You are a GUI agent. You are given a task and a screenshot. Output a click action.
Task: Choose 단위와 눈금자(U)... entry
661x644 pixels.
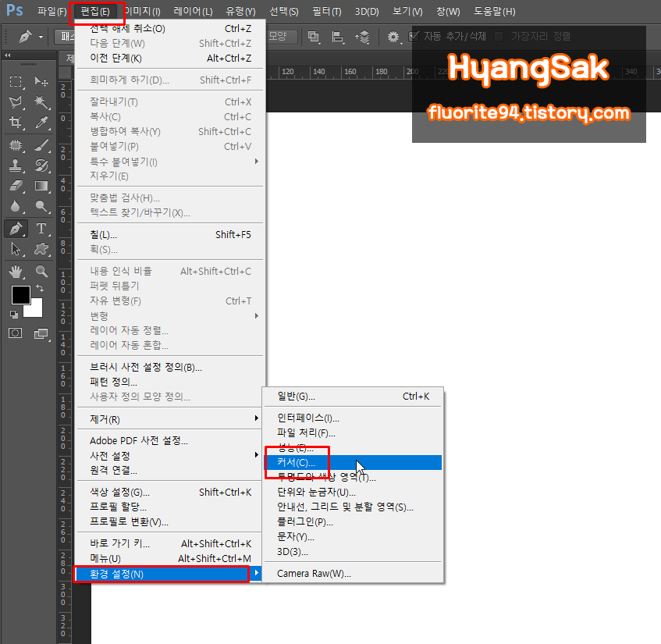353,493
